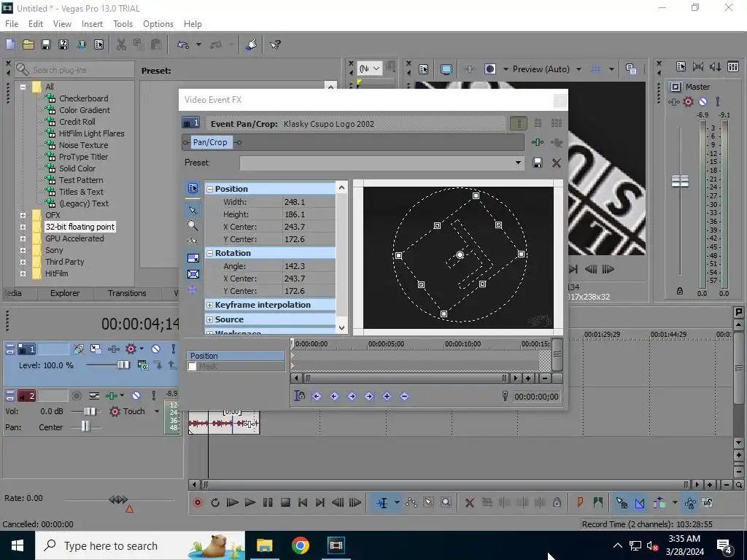Collapse the Rotation property group
Image resolution: width=747 pixels, height=560 pixels.
tap(209, 253)
